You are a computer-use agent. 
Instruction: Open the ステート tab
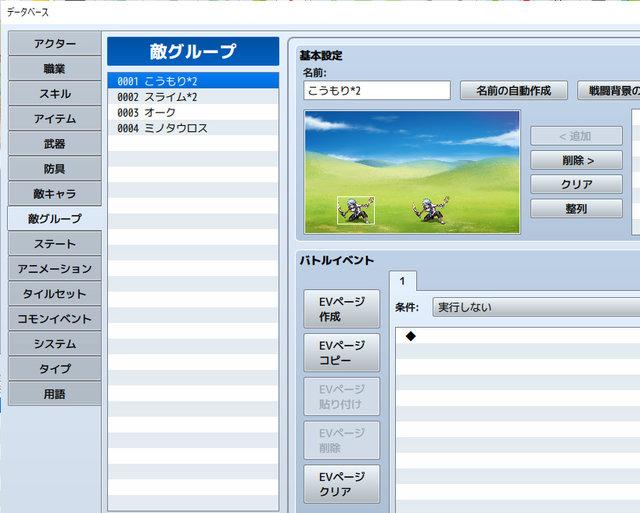(55, 244)
